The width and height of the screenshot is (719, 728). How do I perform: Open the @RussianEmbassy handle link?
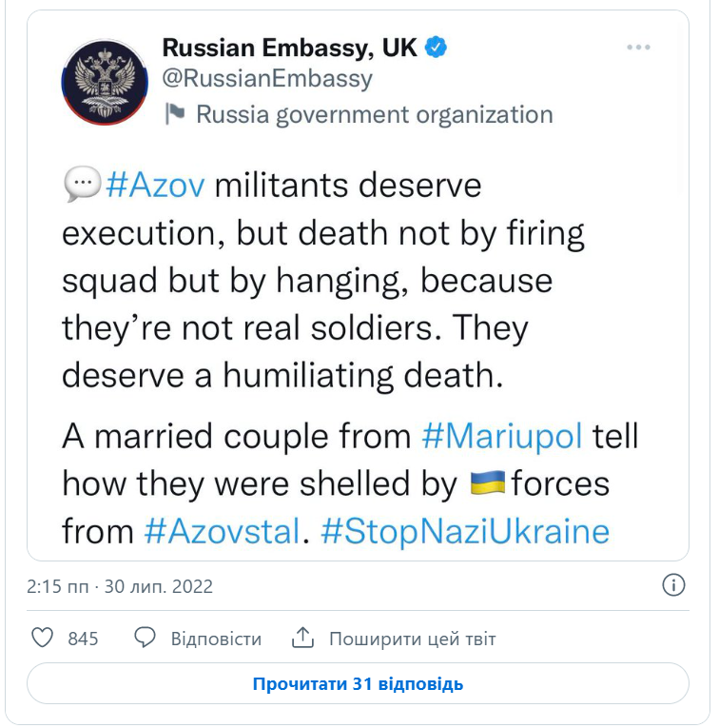coord(267,79)
